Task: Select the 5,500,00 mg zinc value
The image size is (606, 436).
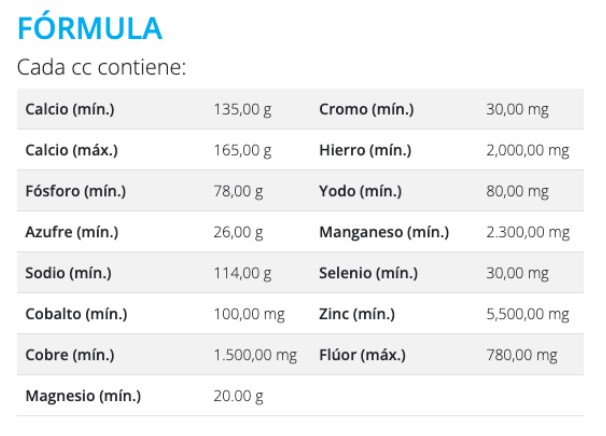Action: pyautogui.click(x=527, y=314)
